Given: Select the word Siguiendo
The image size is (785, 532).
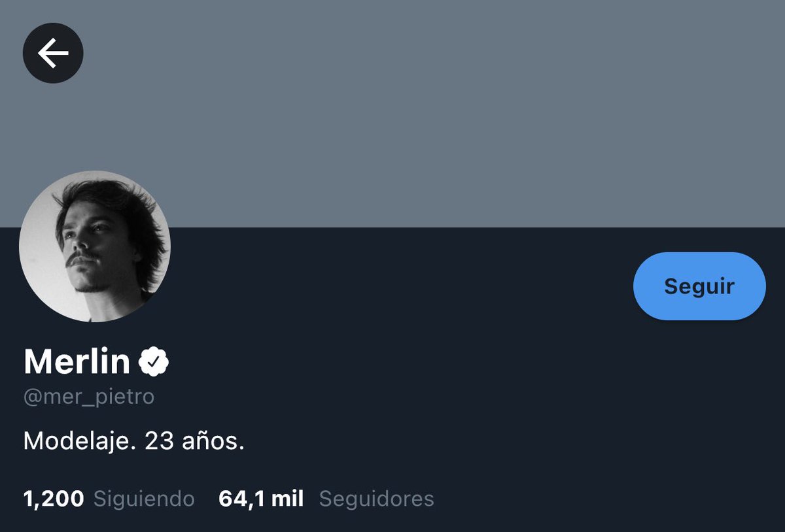Looking at the screenshot, I should coord(144,499).
